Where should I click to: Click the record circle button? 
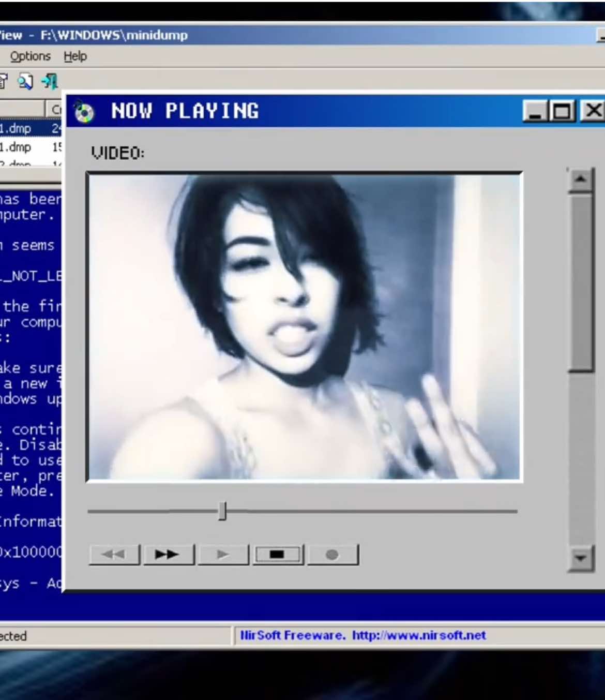tap(332, 554)
